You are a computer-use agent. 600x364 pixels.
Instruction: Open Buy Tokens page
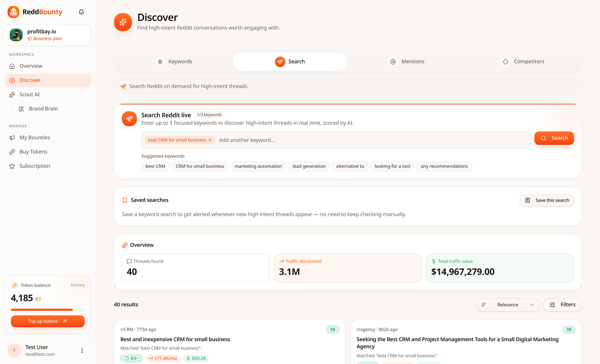[x=48, y=152]
